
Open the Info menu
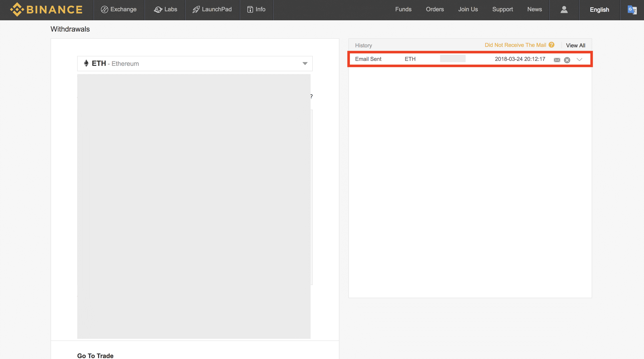click(x=256, y=9)
